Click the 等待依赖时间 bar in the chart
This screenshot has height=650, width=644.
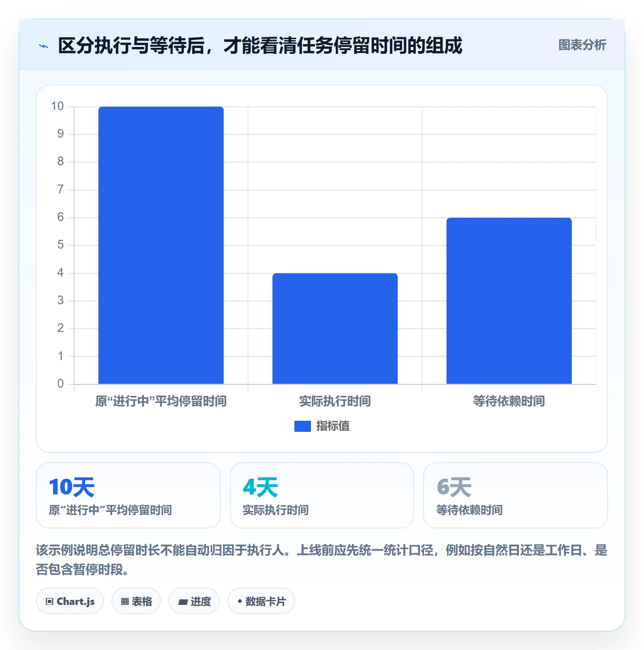(x=509, y=301)
